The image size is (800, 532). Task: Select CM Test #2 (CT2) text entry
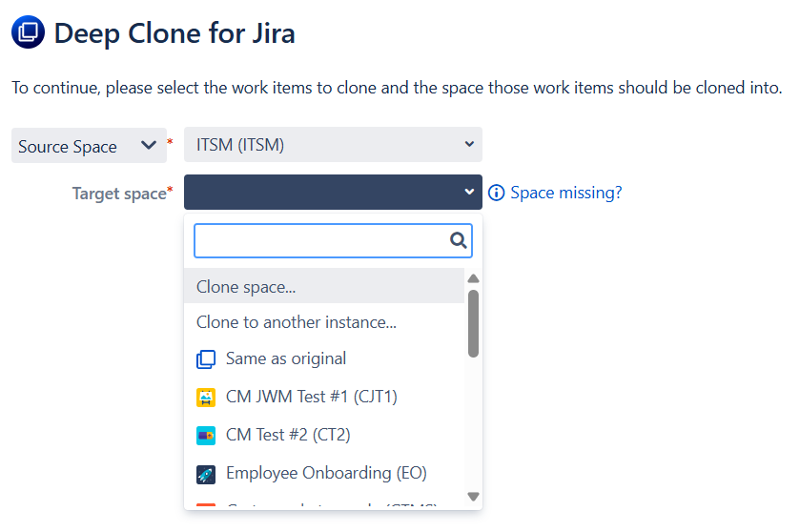click(x=288, y=435)
